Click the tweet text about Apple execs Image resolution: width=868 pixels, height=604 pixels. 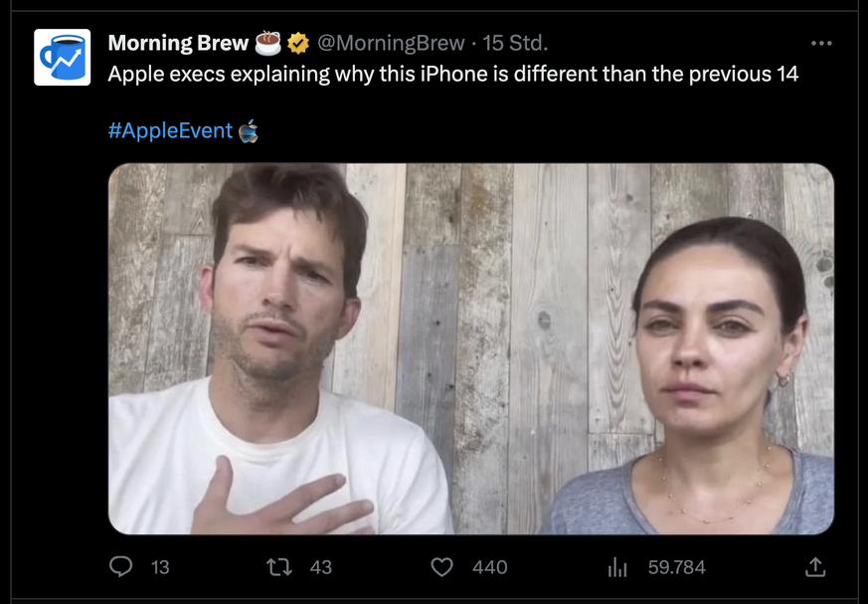(452, 75)
